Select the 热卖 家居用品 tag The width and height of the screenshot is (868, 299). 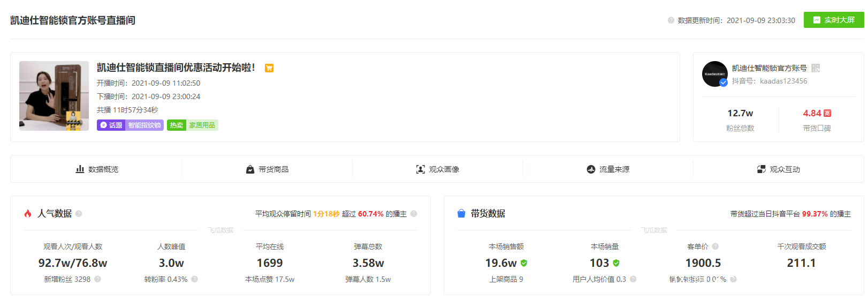(x=193, y=125)
